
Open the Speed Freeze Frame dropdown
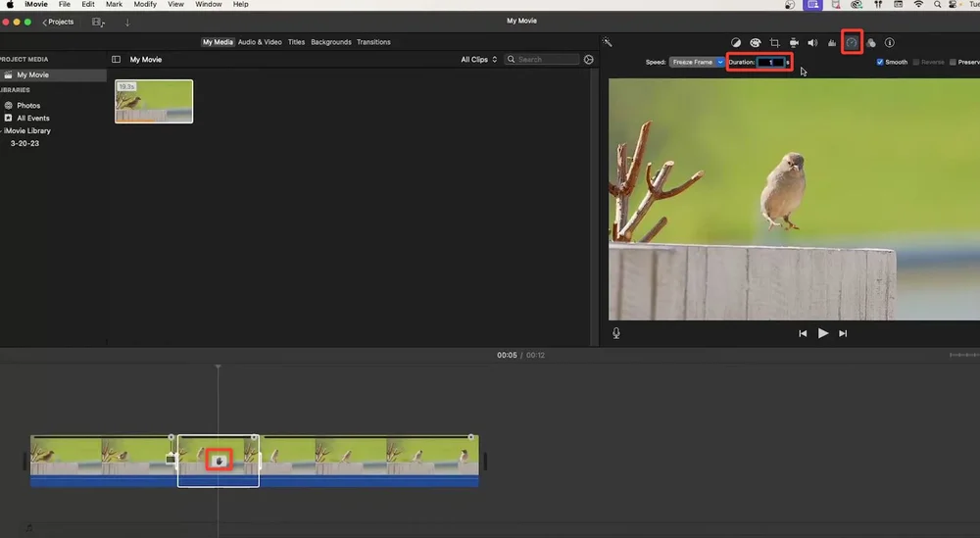[697, 62]
